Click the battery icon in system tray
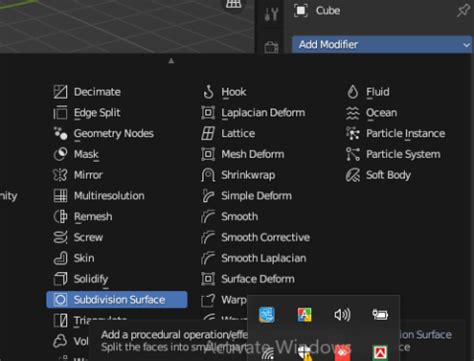Viewport: 474px width, 361px height. (380, 314)
